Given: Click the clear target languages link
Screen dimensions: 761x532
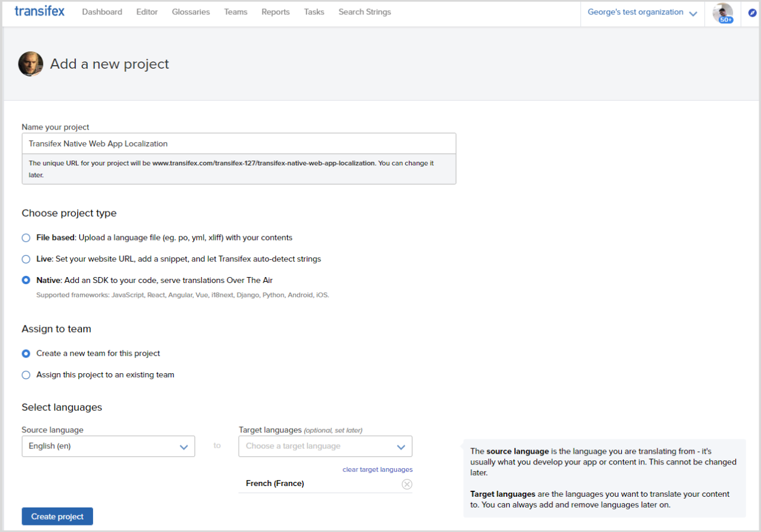Looking at the screenshot, I should pos(377,469).
